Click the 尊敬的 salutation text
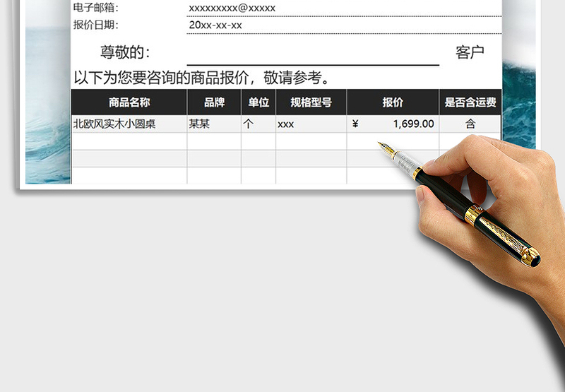The height and width of the screenshot is (392, 565). [125, 52]
